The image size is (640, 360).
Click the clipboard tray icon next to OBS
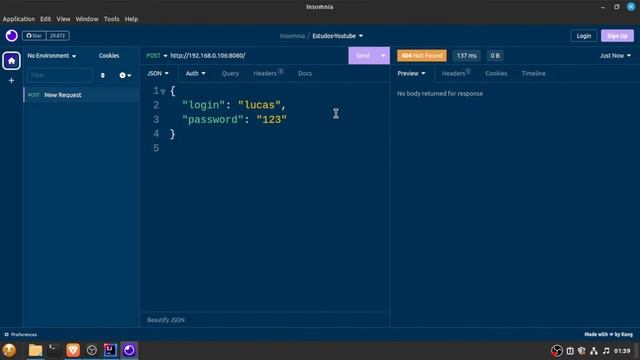pos(570,351)
